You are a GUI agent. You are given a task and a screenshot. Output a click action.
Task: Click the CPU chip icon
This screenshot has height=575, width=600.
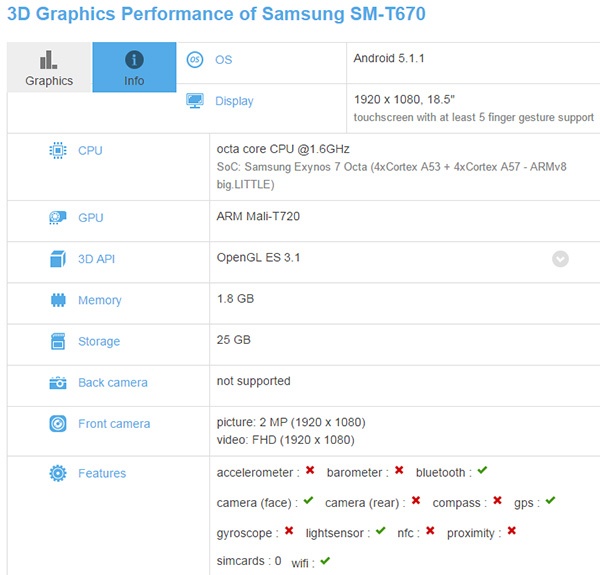pyautogui.click(x=58, y=151)
